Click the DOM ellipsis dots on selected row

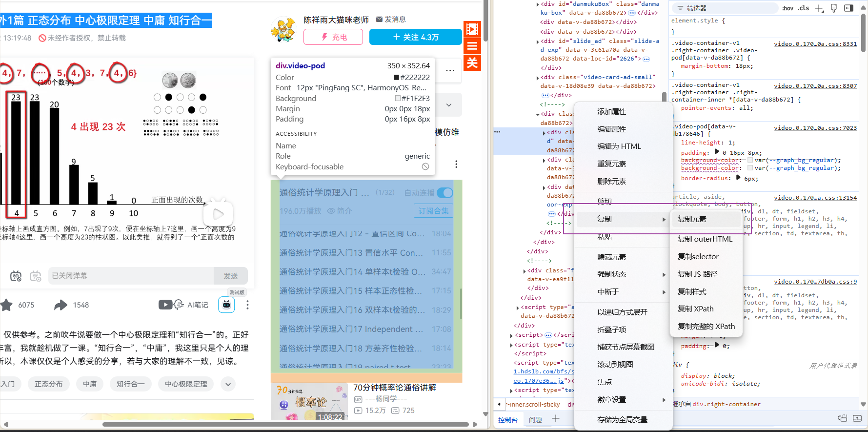point(497,132)
